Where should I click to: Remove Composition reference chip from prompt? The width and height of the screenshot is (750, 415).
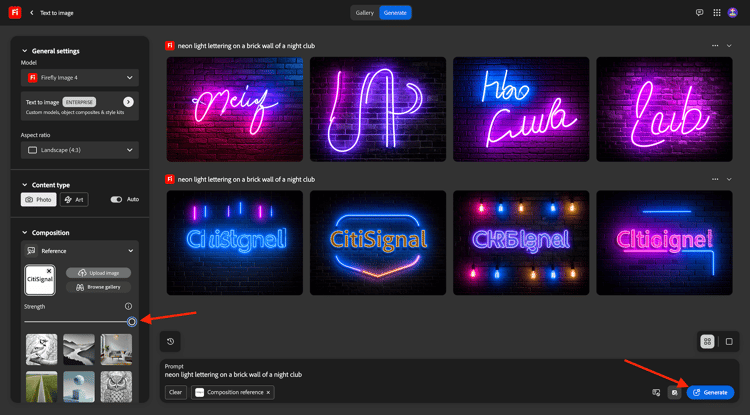coord(268,393)
